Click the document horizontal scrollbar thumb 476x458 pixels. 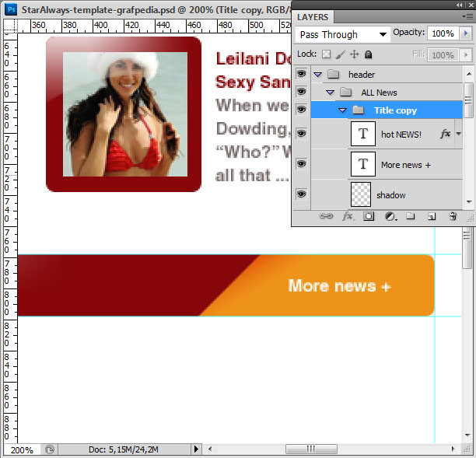point(311,449)
